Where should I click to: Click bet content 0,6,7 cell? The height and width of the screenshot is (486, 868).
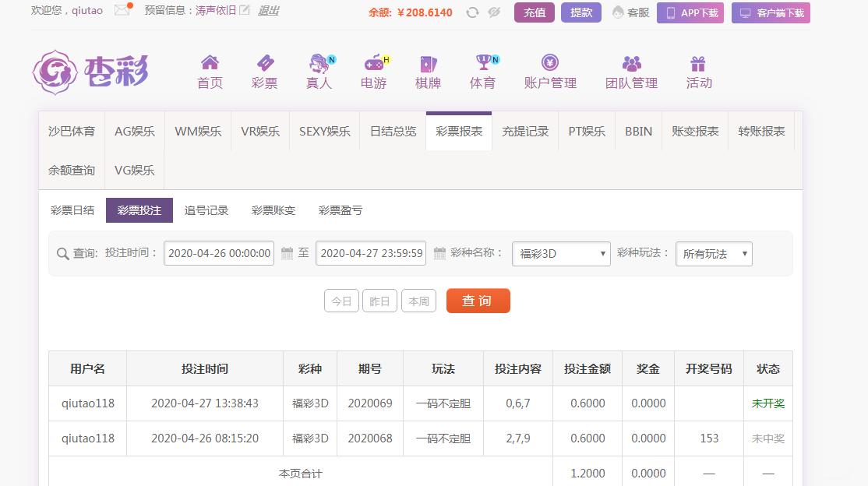(518, 403)
